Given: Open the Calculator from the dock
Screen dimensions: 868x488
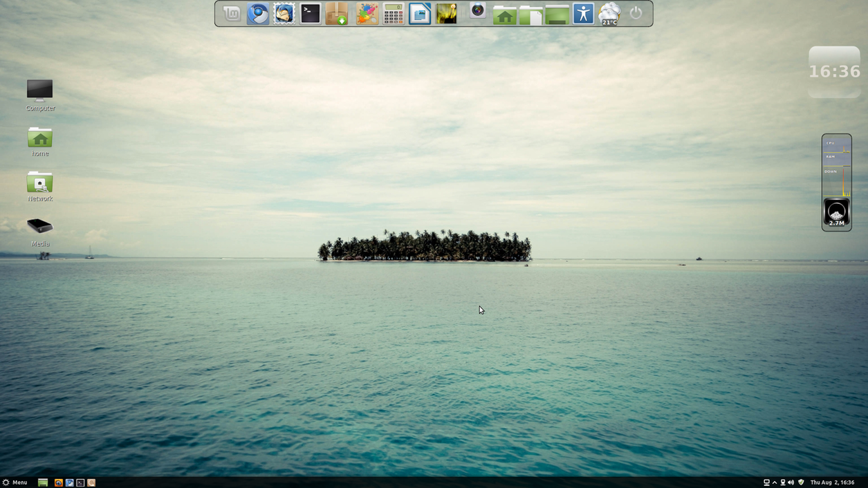Looking at the screenshot, I should point(394,14).
